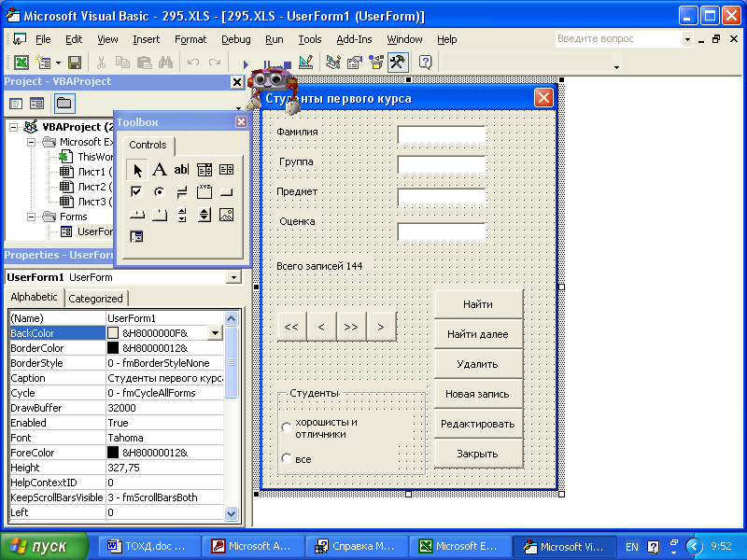747x560 pixels.
Task: Click the 'Удалить' button
Action: tap(478, 364)
